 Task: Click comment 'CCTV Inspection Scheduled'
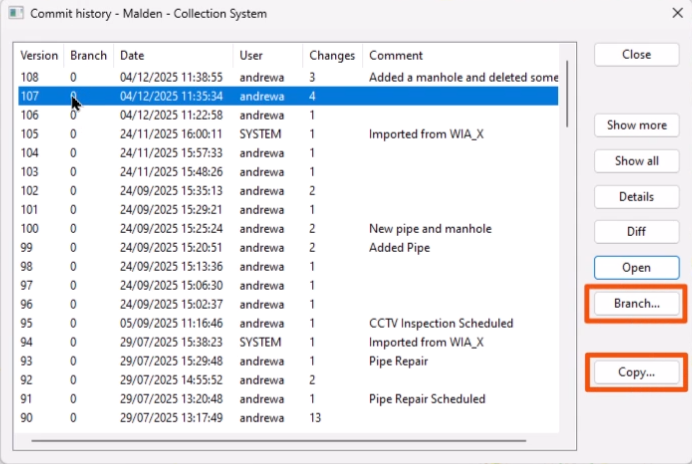441,324
